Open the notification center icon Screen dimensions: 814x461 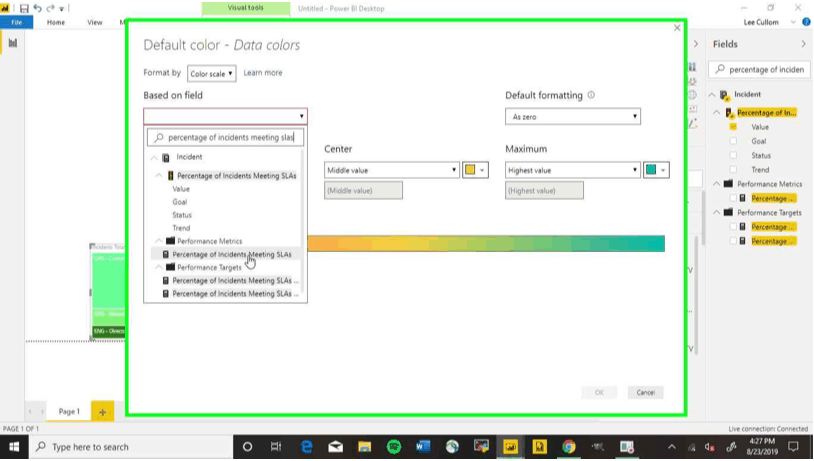point(793,446)
